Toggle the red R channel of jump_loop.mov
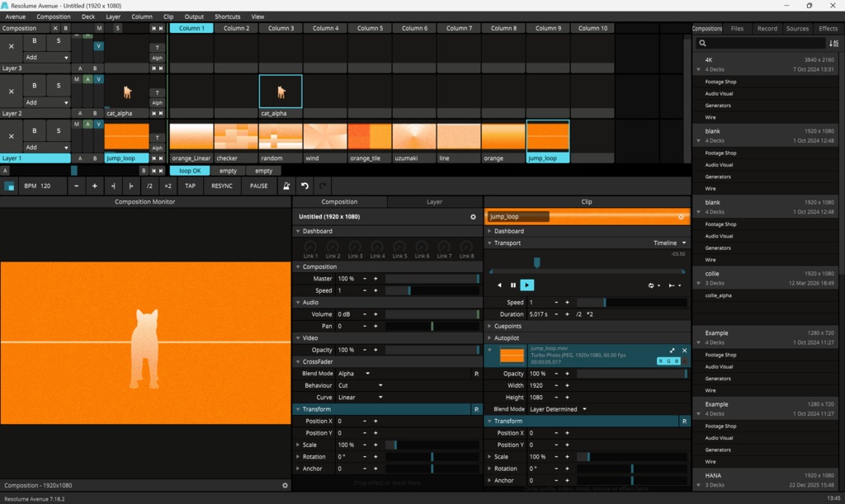Screen dimensions: 845x504 pos(661,361)
